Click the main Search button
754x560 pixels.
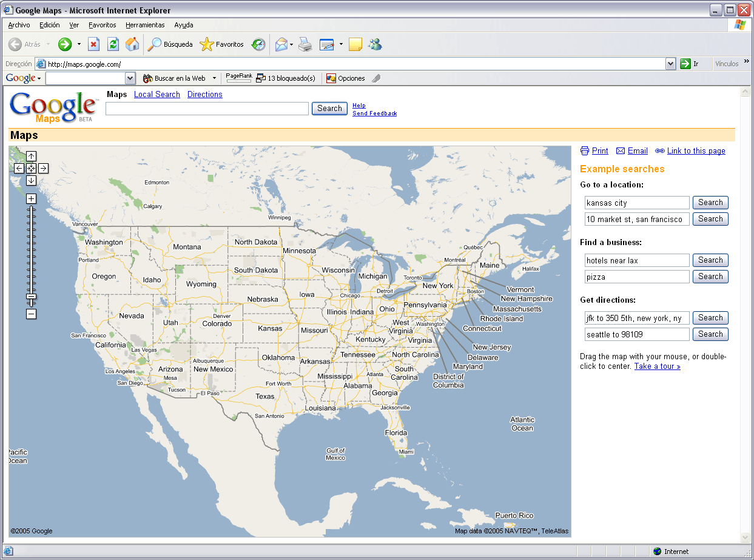click(x=329, y=109)
